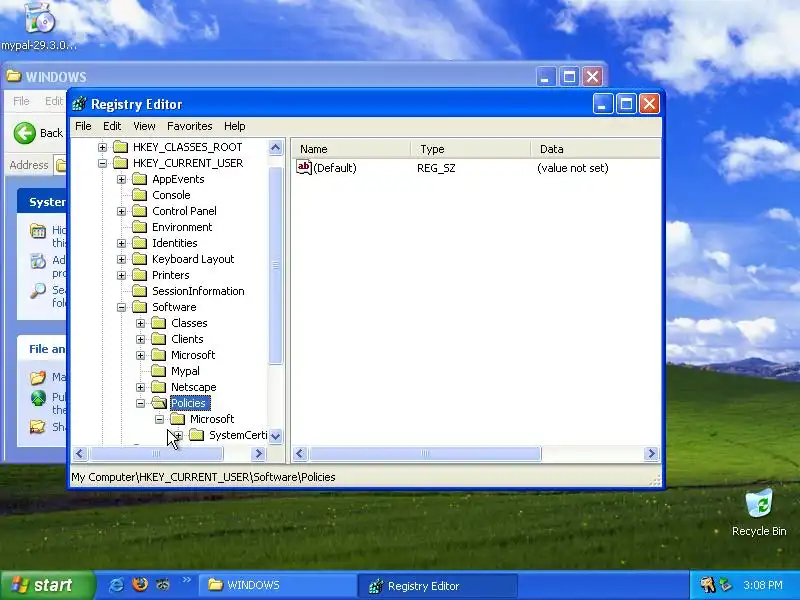Sort values by the Type column header
This screenshot has height=600, width=800.
click(x=470, y=149)
